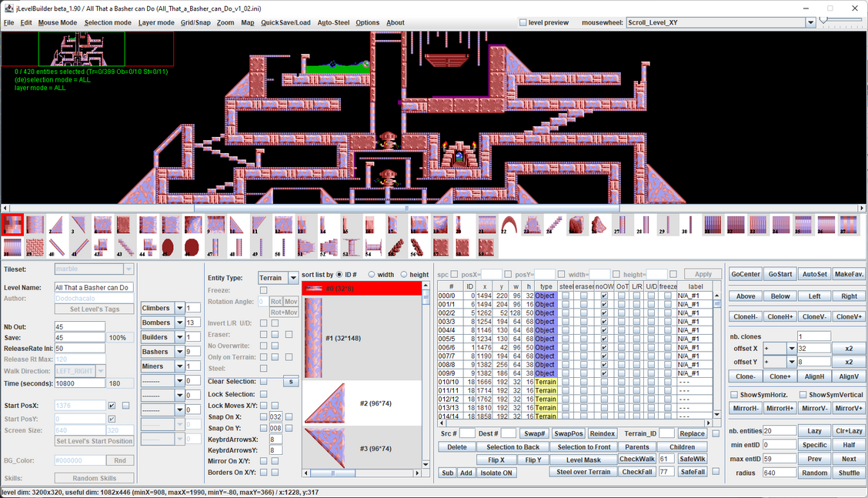Open the QuickSave/Load menu
The height and width of the screenshot is (498, 868).
285,23
